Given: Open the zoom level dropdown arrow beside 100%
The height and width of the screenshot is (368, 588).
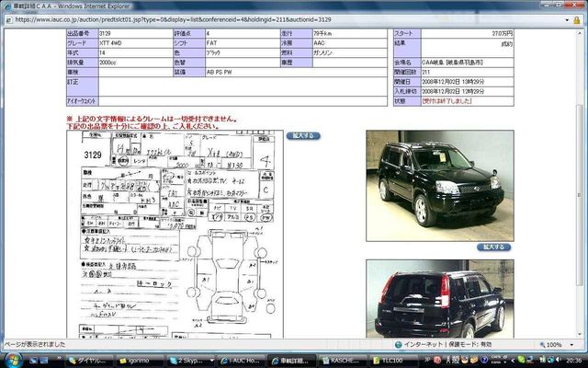Looking at the screenshot, I should (571, 344).
